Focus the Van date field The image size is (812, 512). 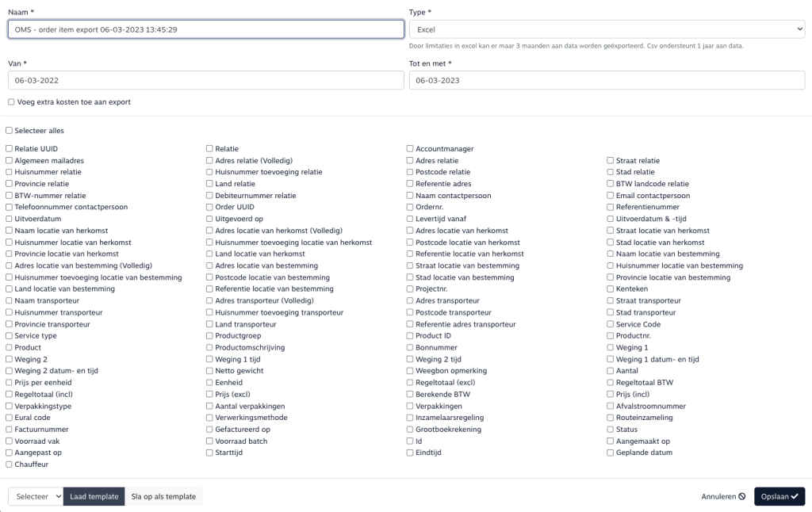[x=206, y=81]
